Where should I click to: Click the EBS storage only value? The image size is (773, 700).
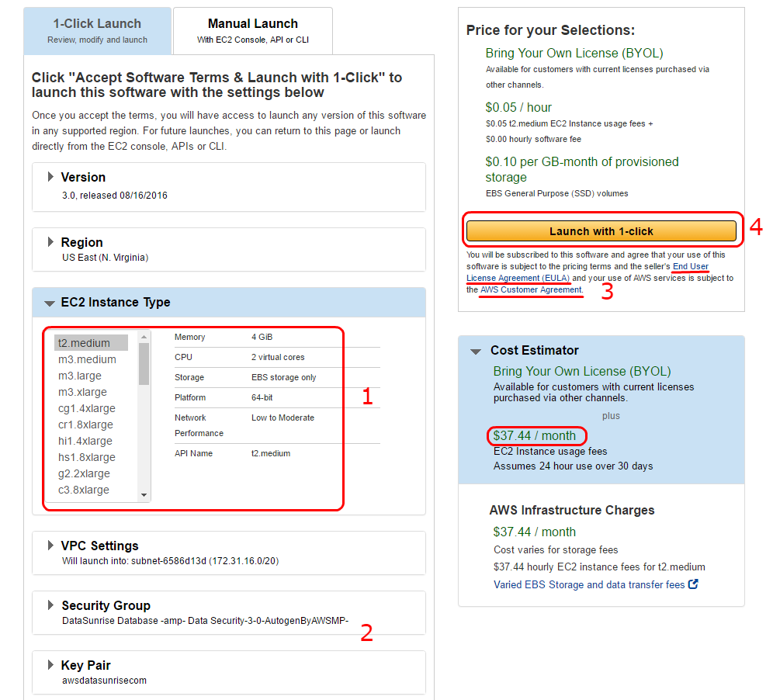283,378
